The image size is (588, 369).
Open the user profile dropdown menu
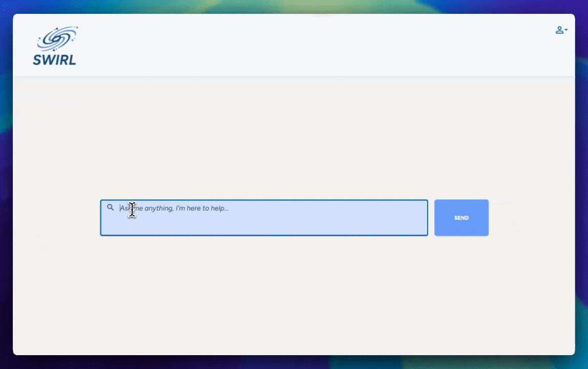561,30
